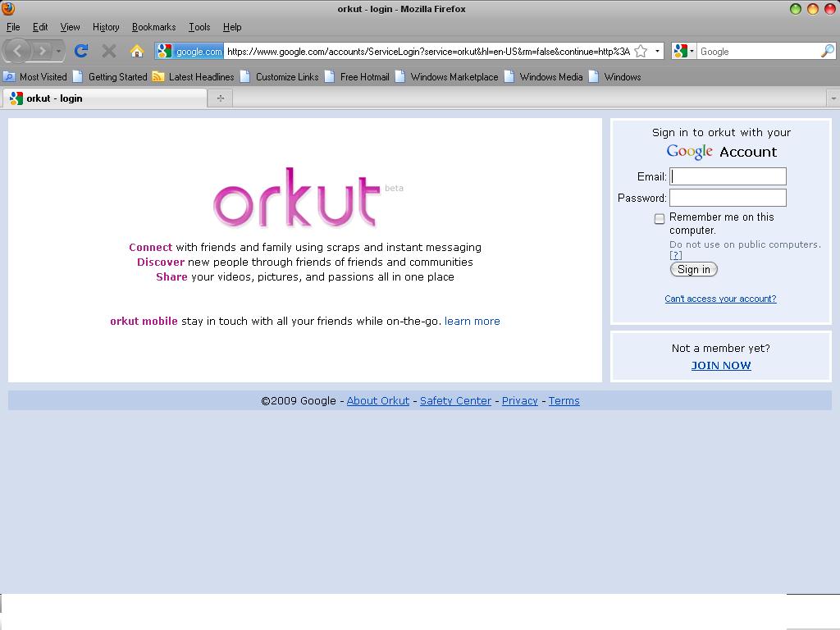Viewport: 840px width, 630px height.
Task: Click the JOIN NOW link
Action: [x=721, y=365]
